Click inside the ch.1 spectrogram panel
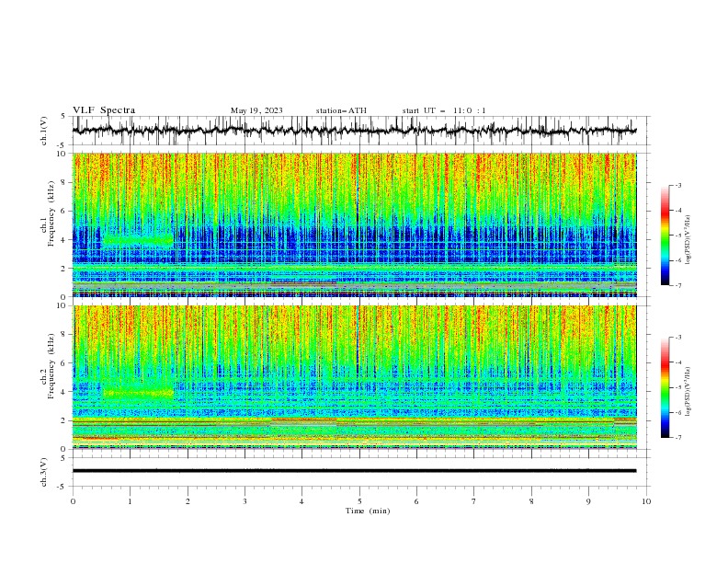Screen dimensions: 728x563 tap(354, 224)
